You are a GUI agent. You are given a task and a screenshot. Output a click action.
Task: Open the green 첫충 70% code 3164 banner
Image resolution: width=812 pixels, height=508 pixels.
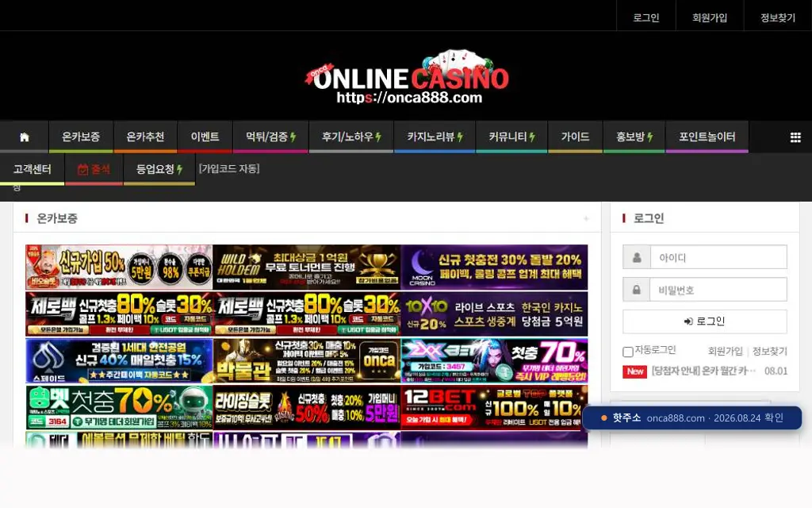(x=119, y=407)
